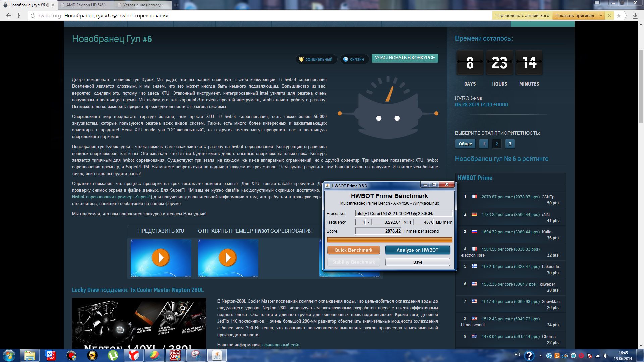Image resolution: width=644 pixels, height=362 pixels.
Task: Click the HWBOT Prime window title icon
Action: (x=328, y=186)
